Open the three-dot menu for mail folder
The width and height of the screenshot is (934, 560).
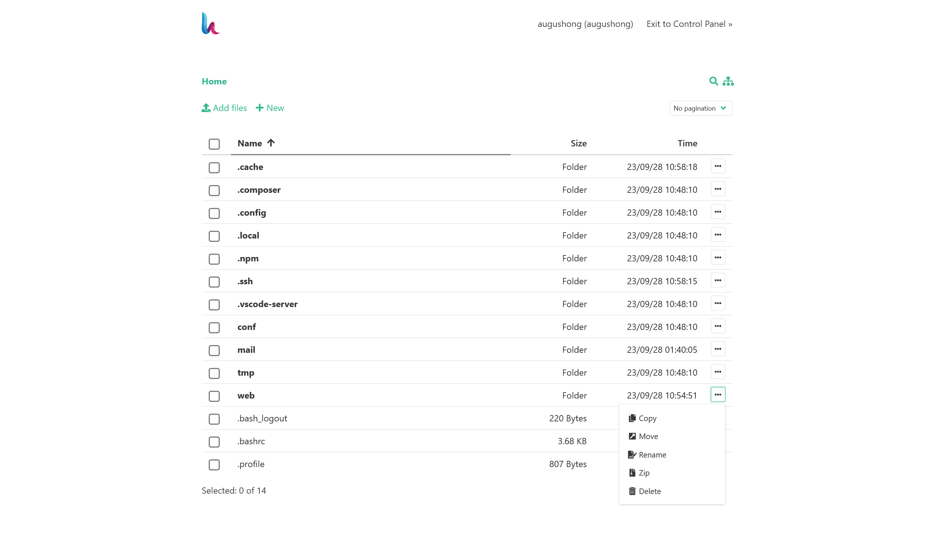(718, 349)
